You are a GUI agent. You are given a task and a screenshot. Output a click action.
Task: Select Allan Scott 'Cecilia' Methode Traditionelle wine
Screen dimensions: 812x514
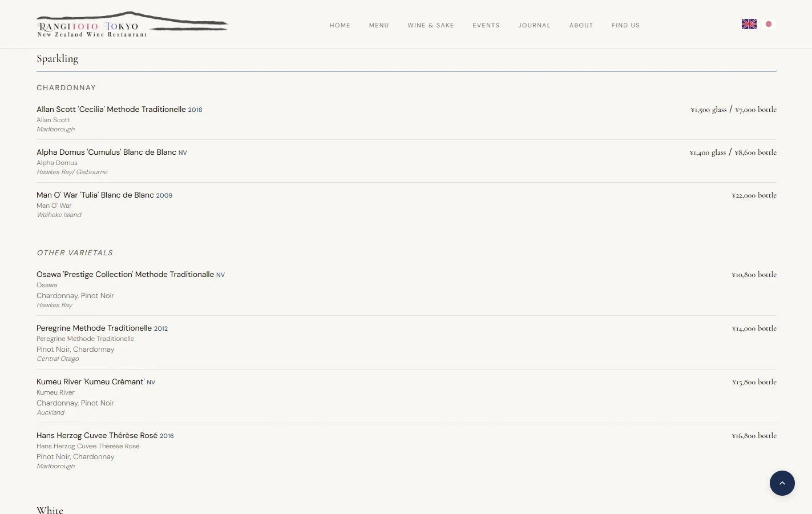tap(119, 109)
